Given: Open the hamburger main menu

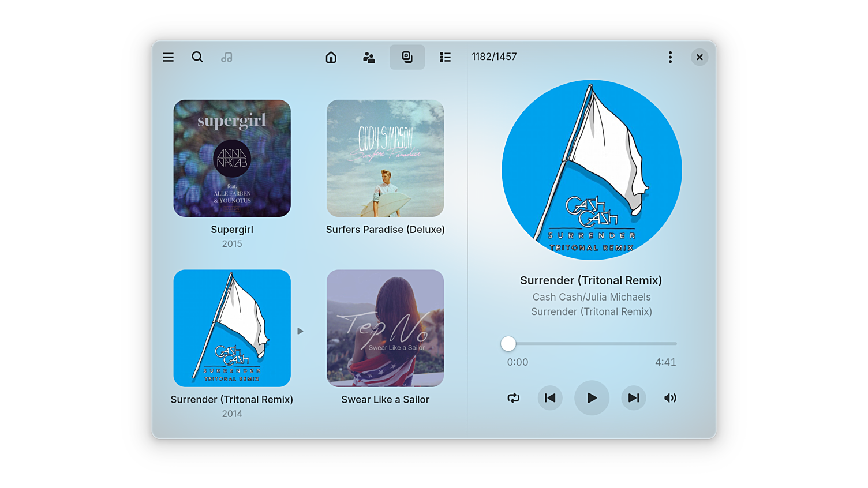Looking at the screenshot, I should 169,57.
